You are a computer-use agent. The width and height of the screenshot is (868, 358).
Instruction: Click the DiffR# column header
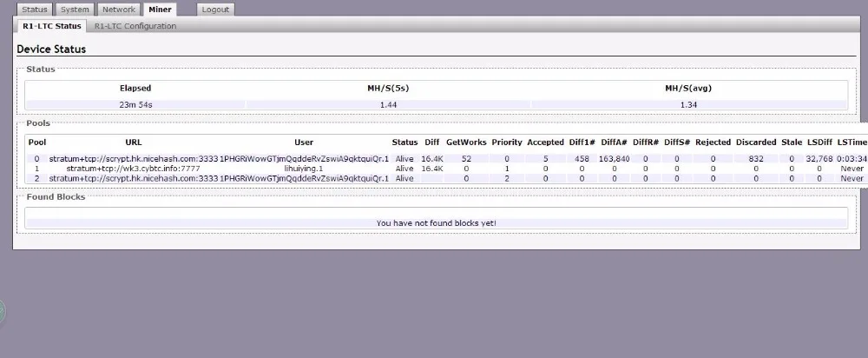646,143
